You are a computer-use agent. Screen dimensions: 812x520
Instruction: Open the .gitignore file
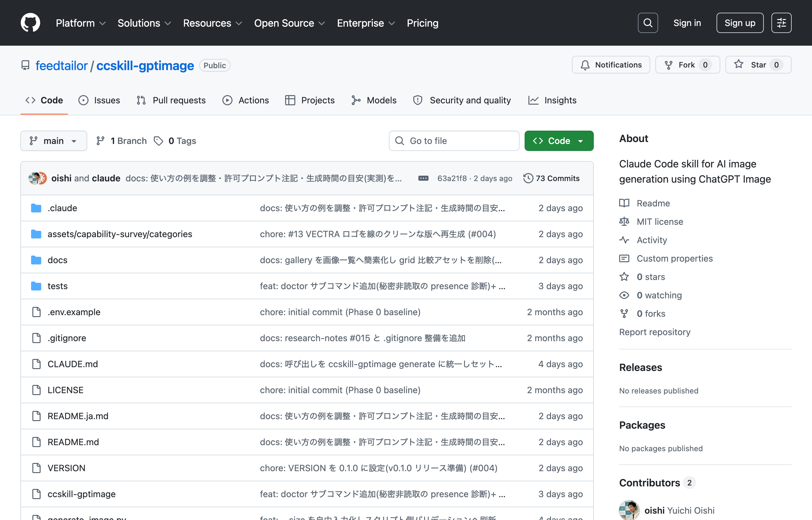[x=67, y=338]
